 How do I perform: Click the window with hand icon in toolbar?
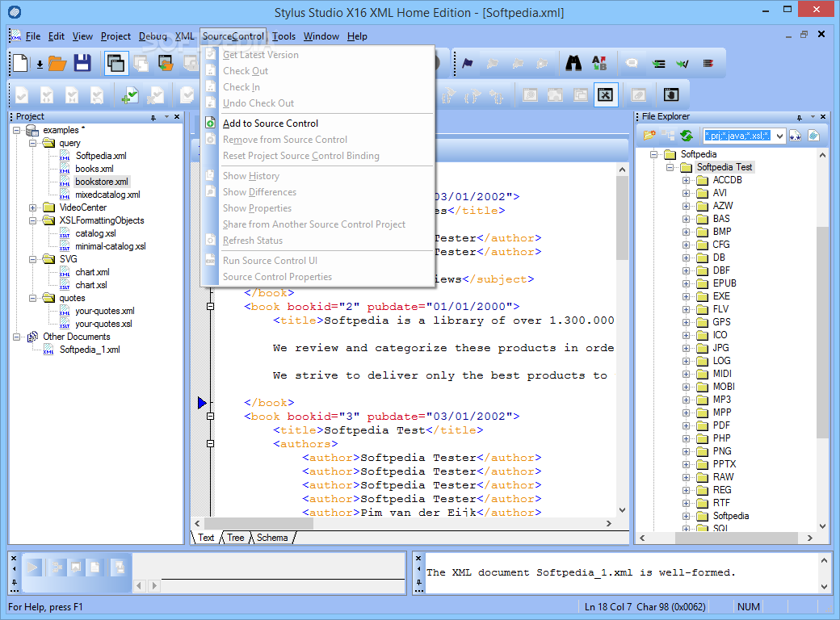[x=671, y=94]
